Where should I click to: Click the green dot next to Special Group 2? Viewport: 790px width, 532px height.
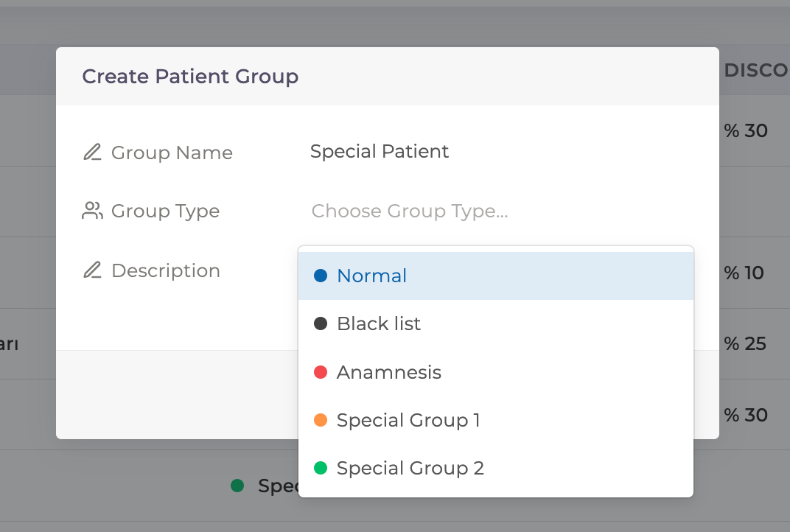tap(320, 468)
